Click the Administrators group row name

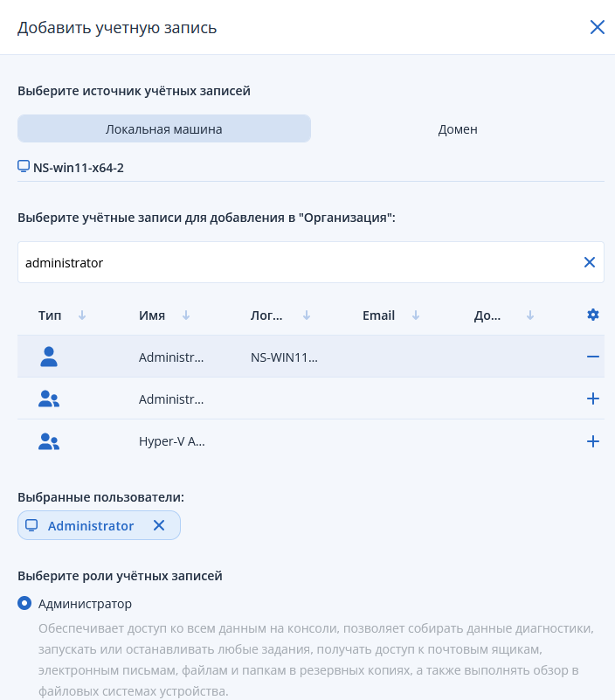click(171, 399)
